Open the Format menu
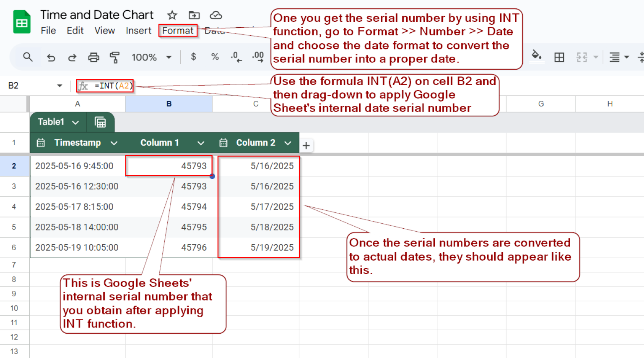This screenshot has height=358, width=644. [x=178, y=30]
